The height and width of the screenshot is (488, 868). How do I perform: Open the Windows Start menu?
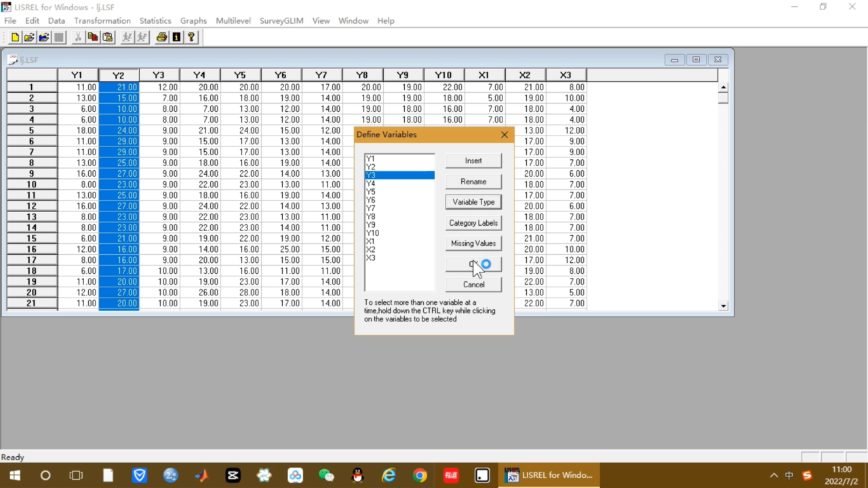coord(14,475)
